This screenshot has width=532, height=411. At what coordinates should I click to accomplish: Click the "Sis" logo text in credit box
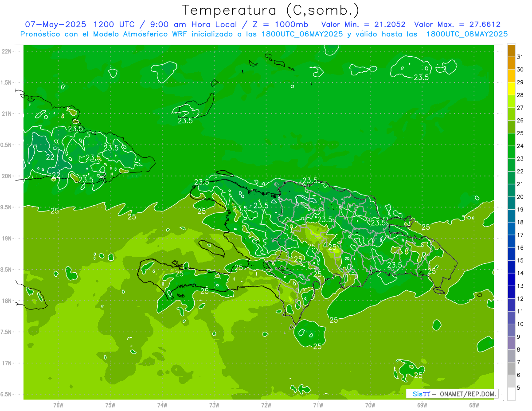click(x=417, y=394)
